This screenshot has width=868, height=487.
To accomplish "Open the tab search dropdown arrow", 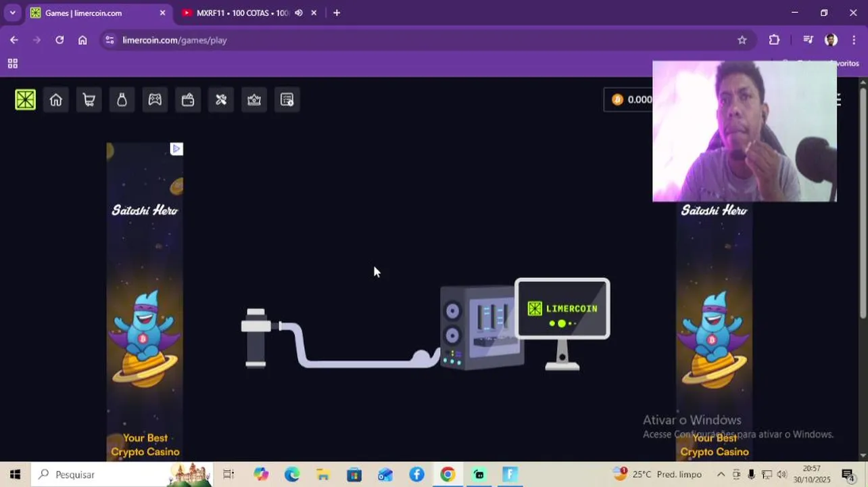I will (x=12, y=13).
